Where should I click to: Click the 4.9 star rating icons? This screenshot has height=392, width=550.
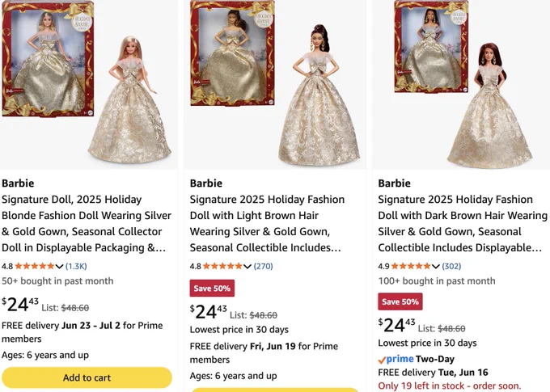click(x=411, y=266)
